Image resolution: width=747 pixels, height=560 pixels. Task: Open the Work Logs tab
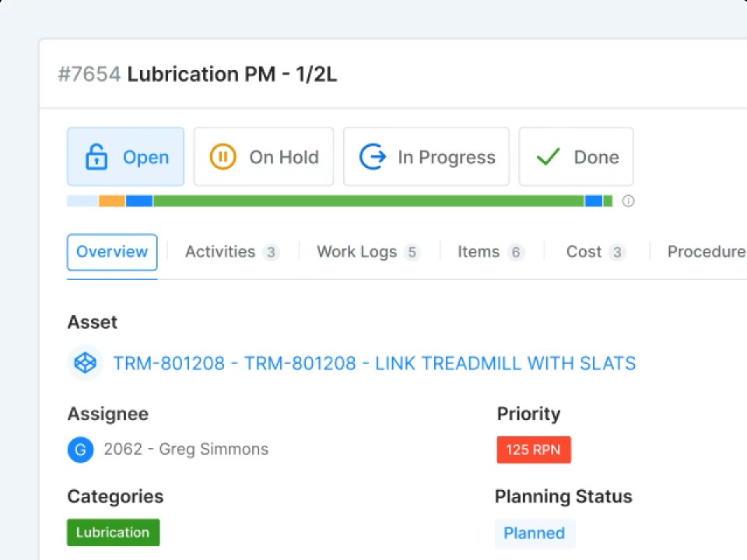[367, 252]
